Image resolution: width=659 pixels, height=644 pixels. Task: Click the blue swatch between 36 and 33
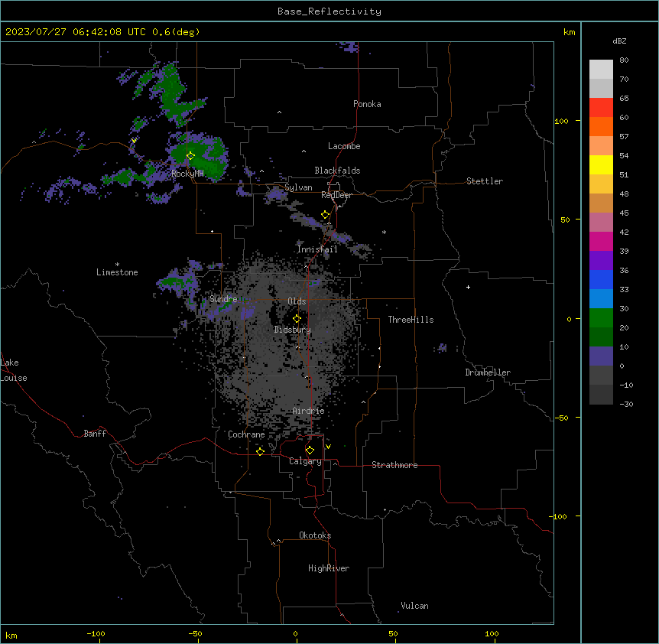(x=601, y=279)
